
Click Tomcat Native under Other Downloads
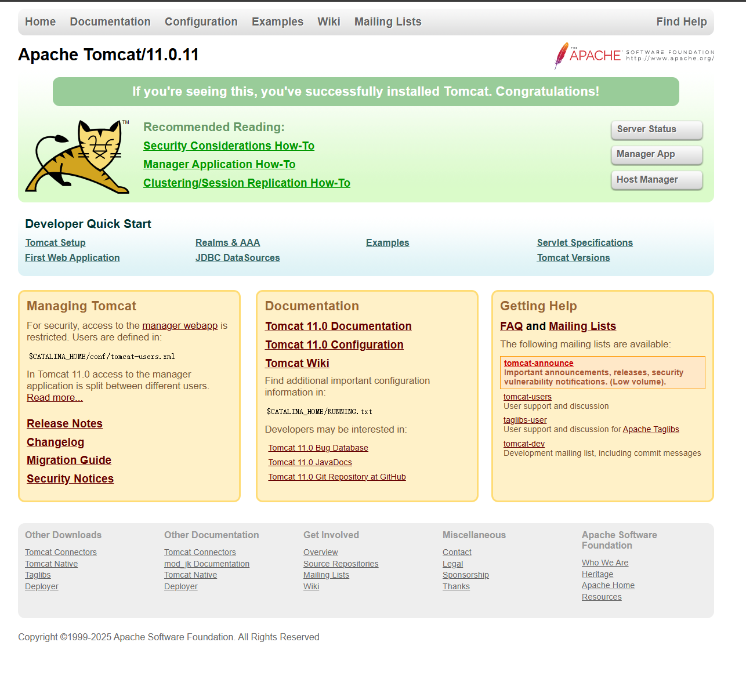coord(51,564)
